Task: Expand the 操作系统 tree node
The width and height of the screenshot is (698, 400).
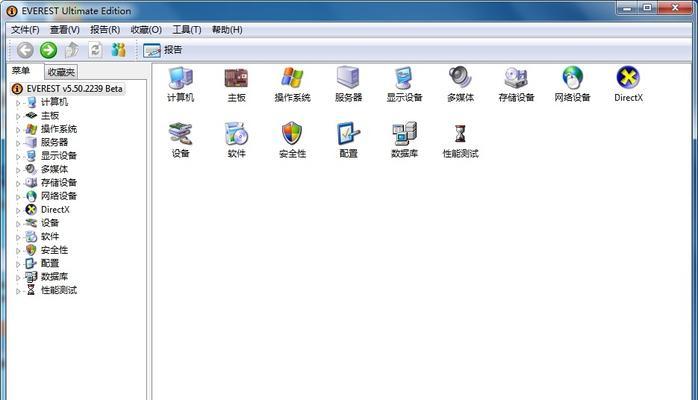Action: 18,129
